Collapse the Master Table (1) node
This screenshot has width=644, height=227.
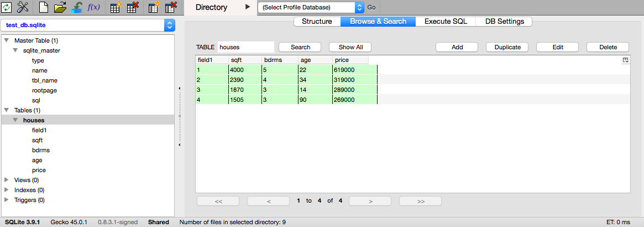(x=7, y=40)
